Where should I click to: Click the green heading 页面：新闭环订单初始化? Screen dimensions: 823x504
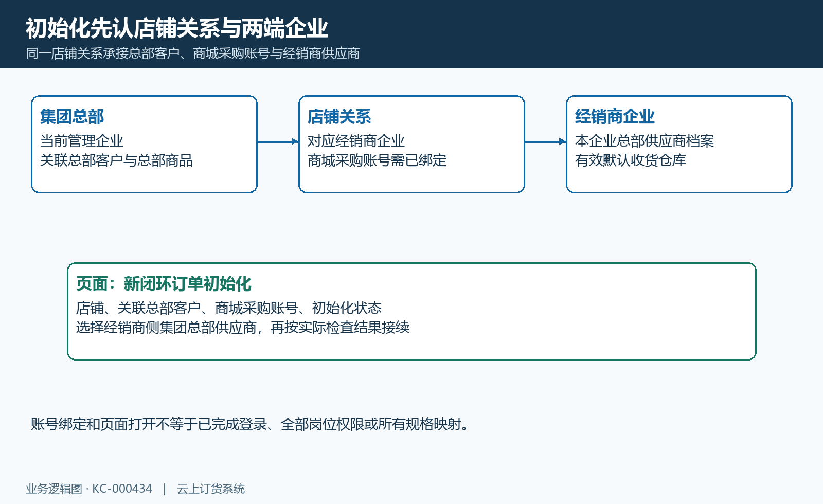coord(164,284)
